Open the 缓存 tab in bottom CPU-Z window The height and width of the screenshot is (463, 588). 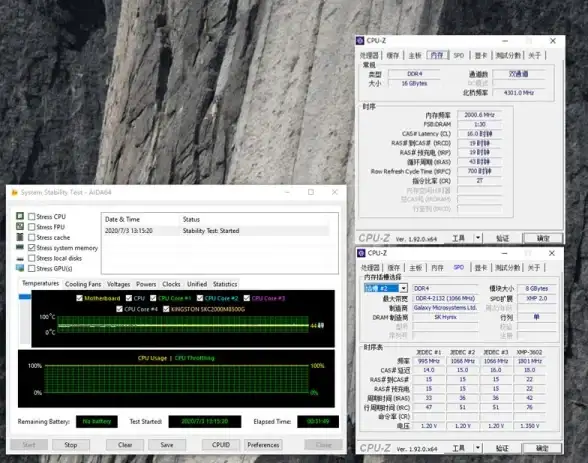pos(393,268)
